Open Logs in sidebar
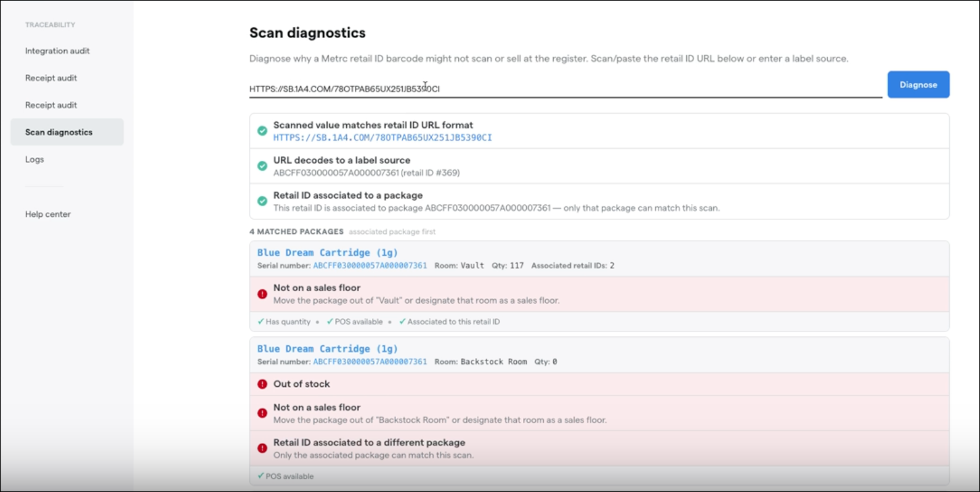The height and width of the screenshot is (492, 980). tap(34, 159)
